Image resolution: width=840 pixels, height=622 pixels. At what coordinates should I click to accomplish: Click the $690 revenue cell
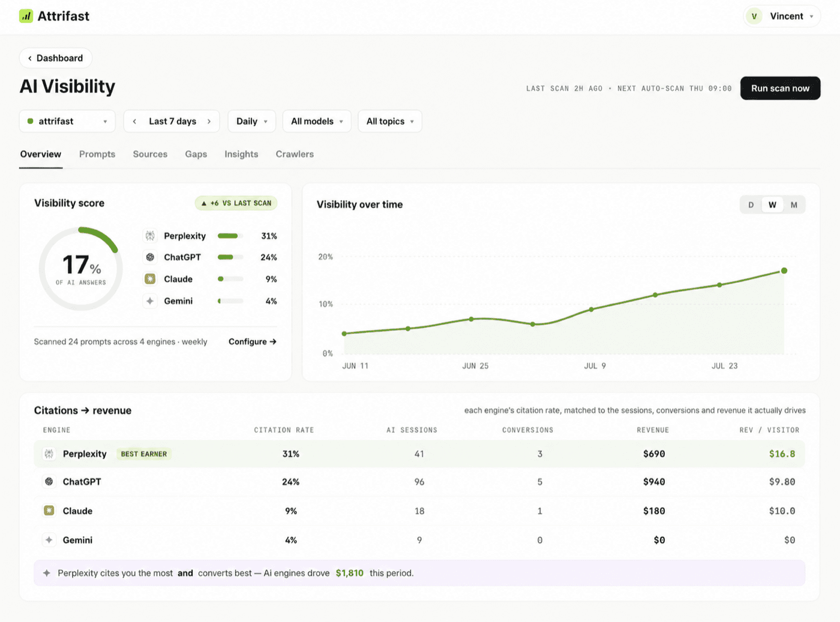pyautogui.click(x=654, y=454)
